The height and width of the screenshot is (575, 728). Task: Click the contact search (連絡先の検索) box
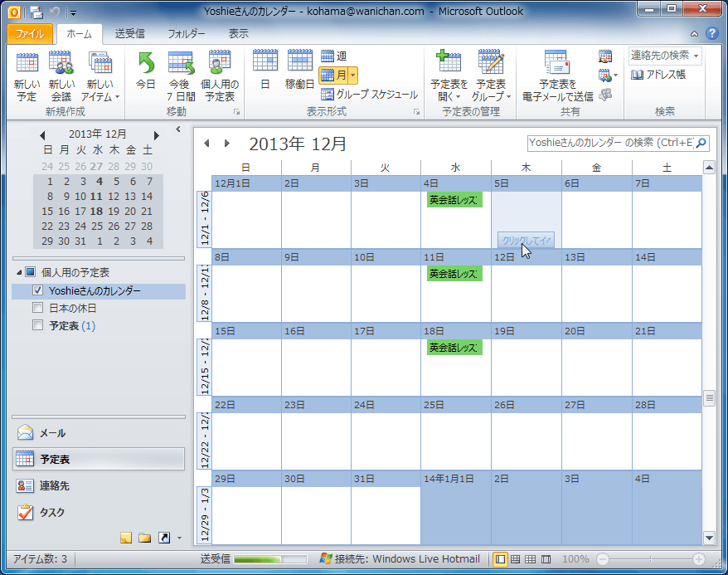665,56
